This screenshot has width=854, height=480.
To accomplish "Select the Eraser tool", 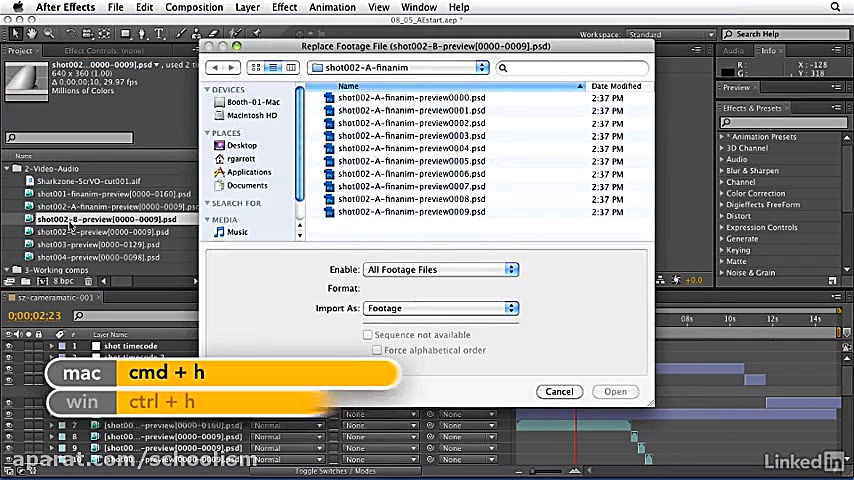I will [214, 34].
